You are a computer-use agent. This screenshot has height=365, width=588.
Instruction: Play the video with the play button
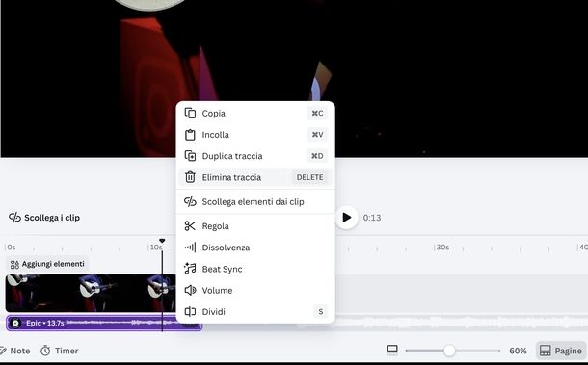pos(346,218)
